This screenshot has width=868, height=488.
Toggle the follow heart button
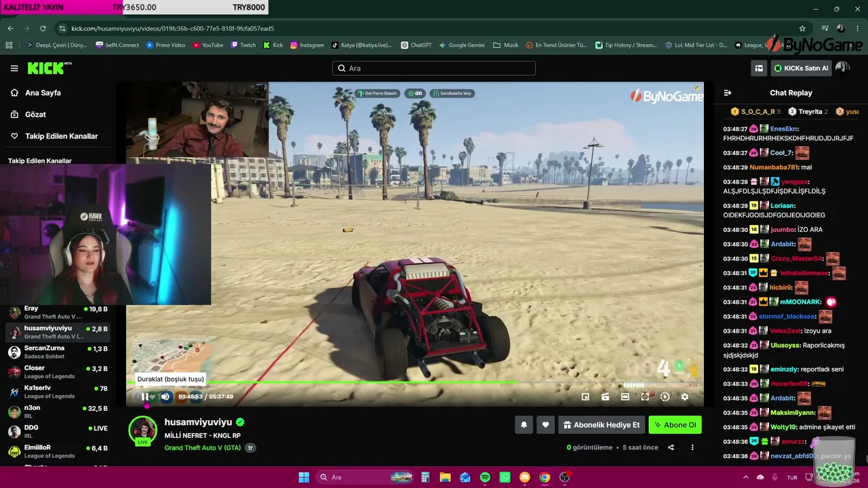pos(545,425)
